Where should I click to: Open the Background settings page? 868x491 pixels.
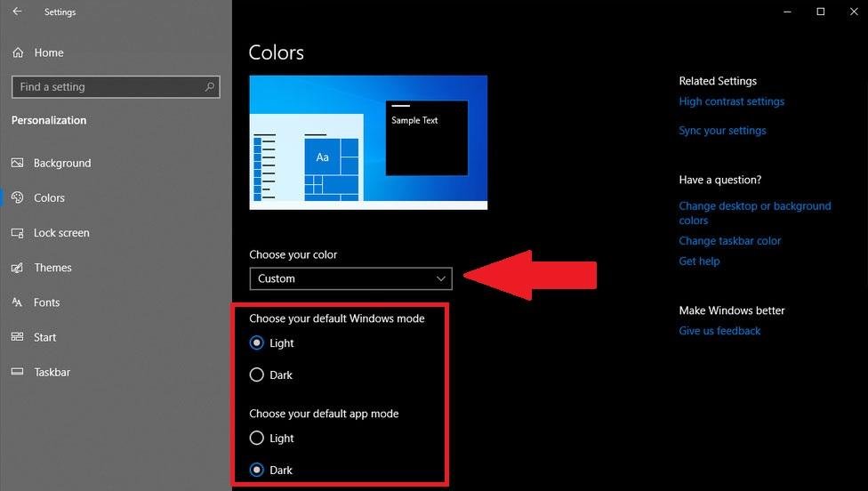(x=62, y=164)
